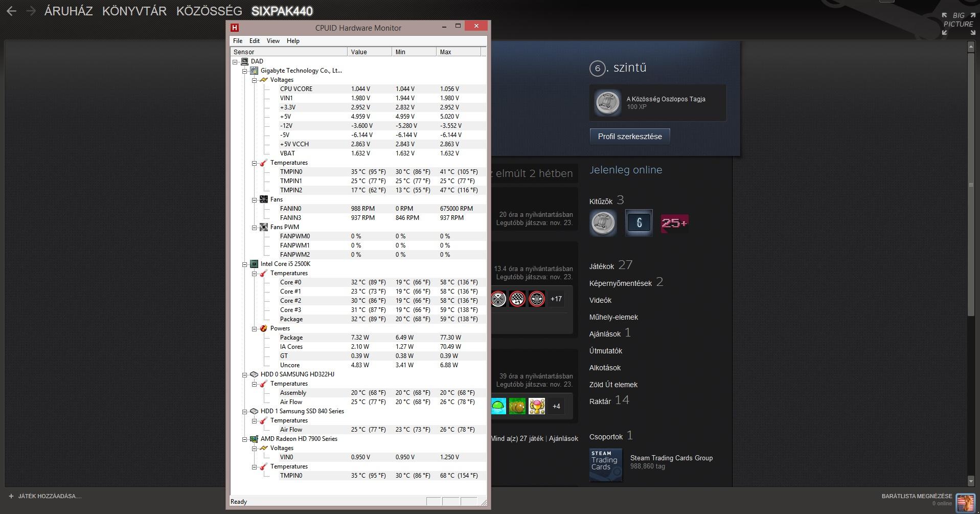Click the Intel Temperatures thermometer icon
The height and width of the screenshot is (514, 980).
(x=264, y=273)
